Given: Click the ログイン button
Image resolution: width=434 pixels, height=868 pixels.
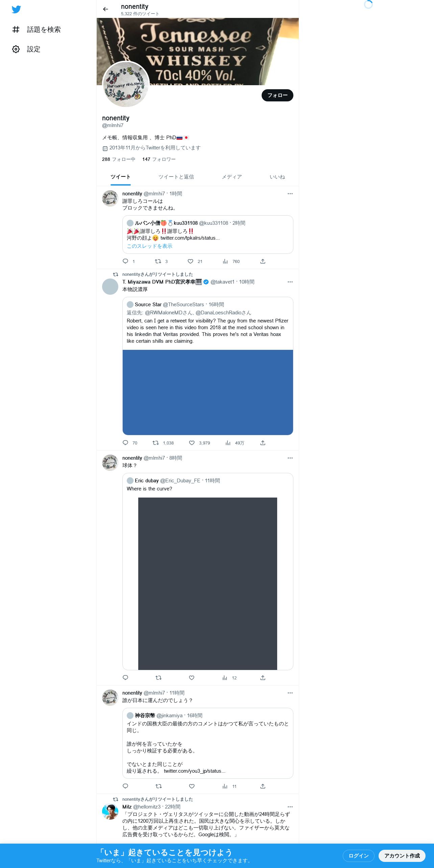Looking at the screenshot, I should [x=359, y=856].
